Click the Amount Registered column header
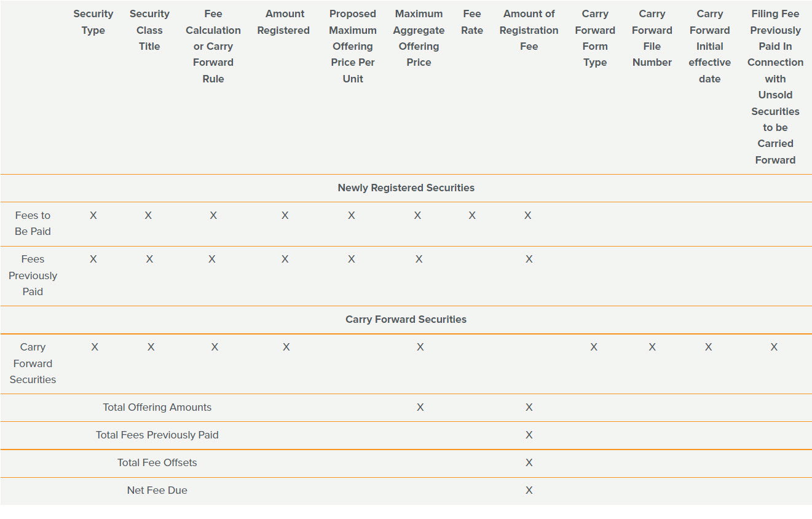 283,22
